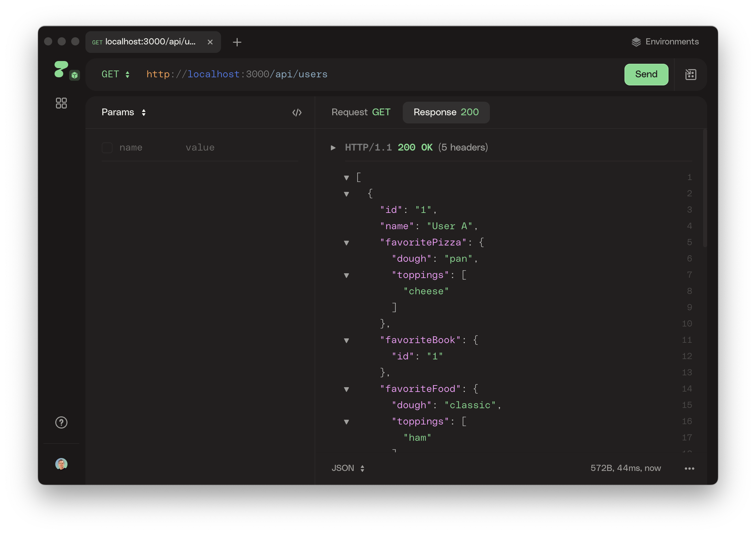Toggle code view with the </> icon
The width and height of the screenshot is (756, 535).
click(297, 113)
